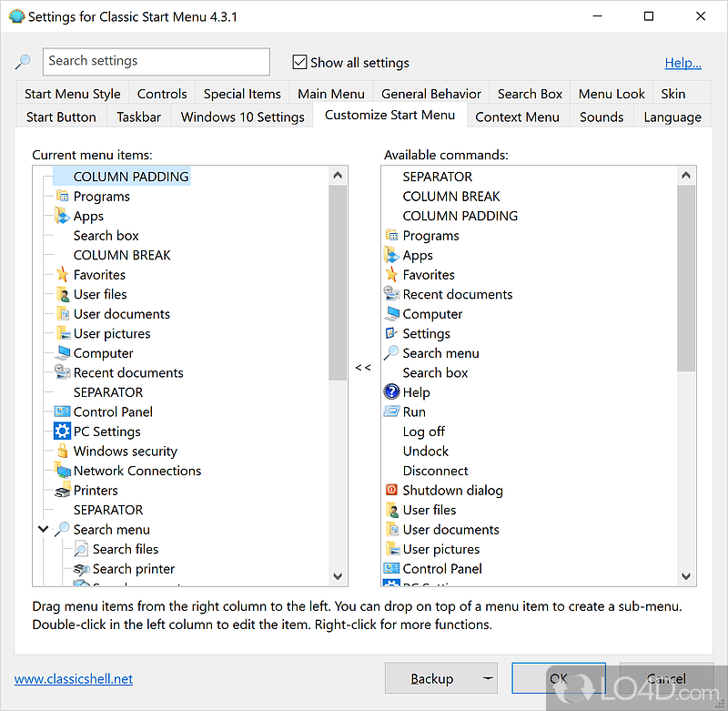
Task: Click the Backup button
Action: tap(431, 678)
